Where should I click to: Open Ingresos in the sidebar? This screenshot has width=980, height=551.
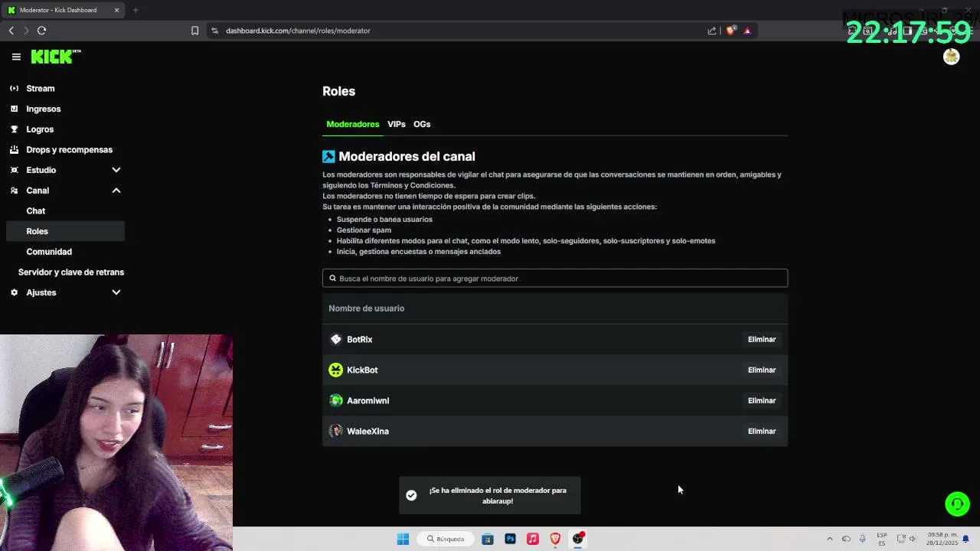point(44,109)
